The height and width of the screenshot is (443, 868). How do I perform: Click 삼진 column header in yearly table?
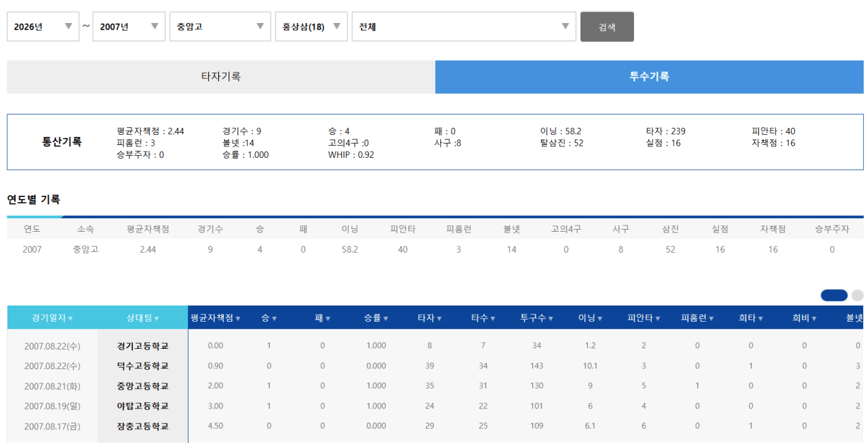point(670,229)
